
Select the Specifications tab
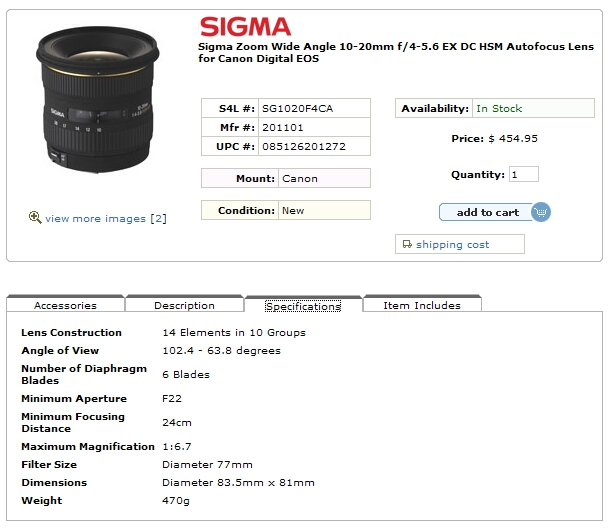[303, 306]
